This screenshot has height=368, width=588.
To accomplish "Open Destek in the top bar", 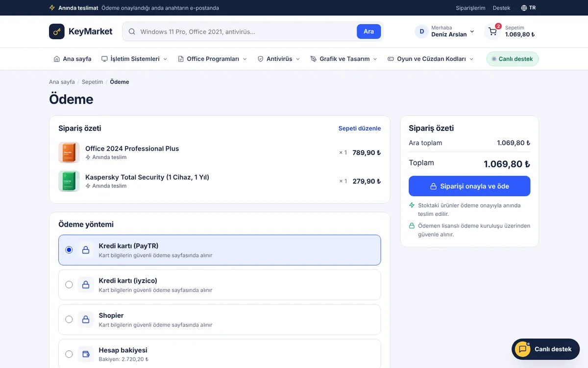I will [x=501, y=8].
